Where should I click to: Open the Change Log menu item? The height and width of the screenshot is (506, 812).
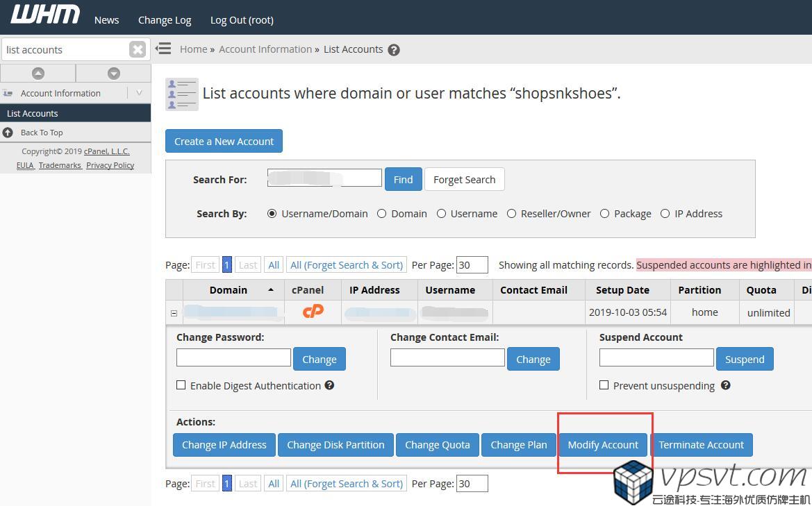click(165, 20)
